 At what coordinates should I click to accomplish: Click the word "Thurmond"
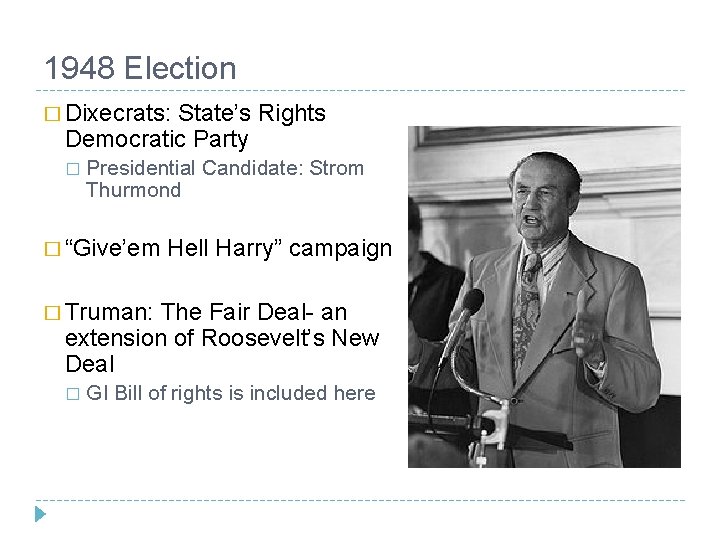[133, 190]
